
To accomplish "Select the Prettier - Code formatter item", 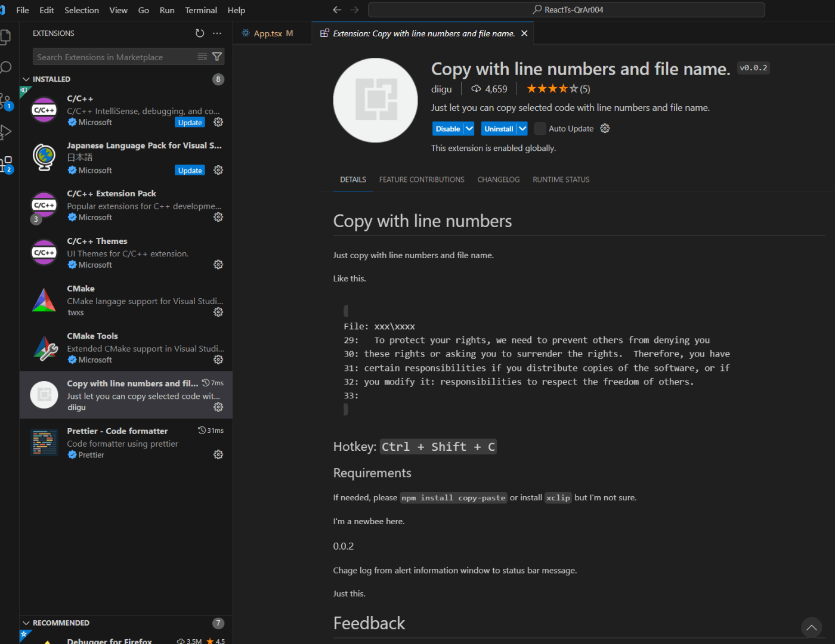I will pos(126,442).
